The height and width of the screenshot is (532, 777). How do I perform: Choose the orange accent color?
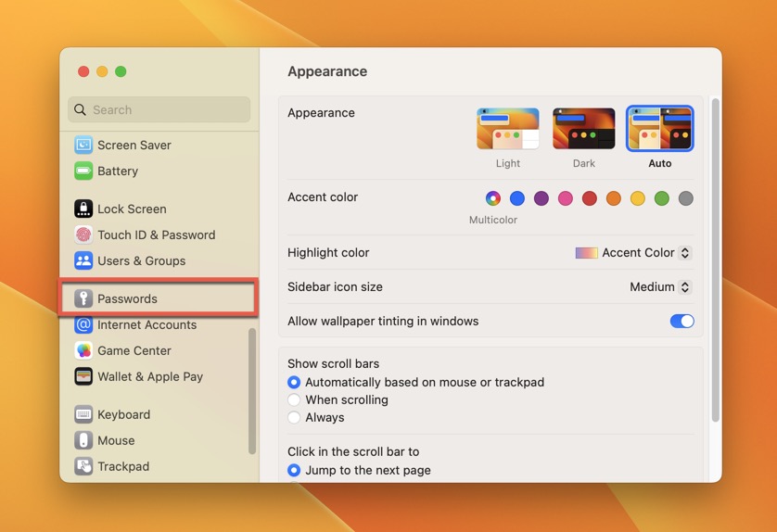tap(614, 198)
